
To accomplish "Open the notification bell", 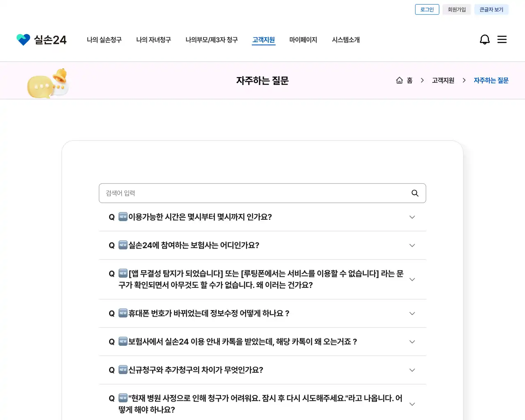I will pyautogui.click(x=485, y=39).
